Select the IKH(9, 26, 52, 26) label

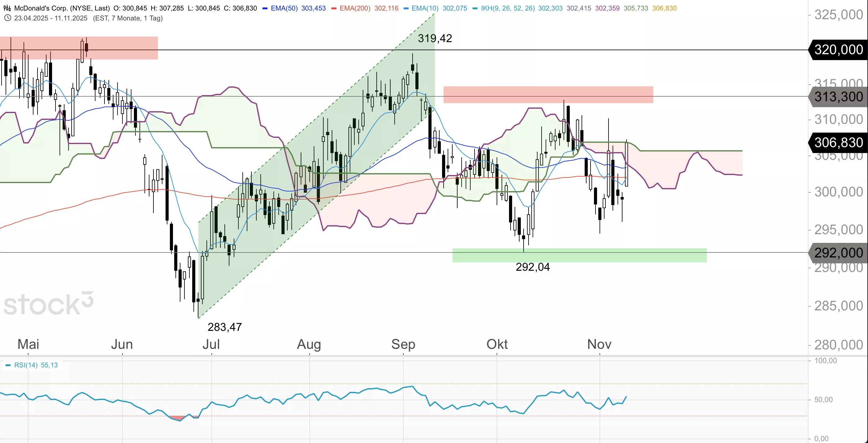point(507,8)
